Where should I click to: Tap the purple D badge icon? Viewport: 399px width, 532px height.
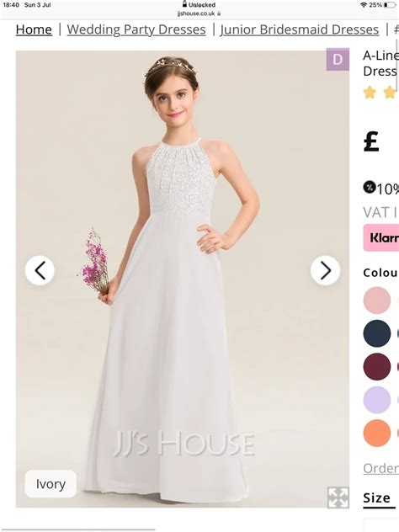coord(338,60)
